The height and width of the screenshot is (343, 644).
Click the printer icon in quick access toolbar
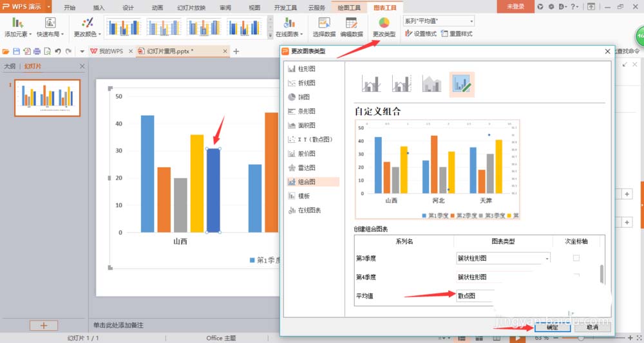click(x=37, y=51)
